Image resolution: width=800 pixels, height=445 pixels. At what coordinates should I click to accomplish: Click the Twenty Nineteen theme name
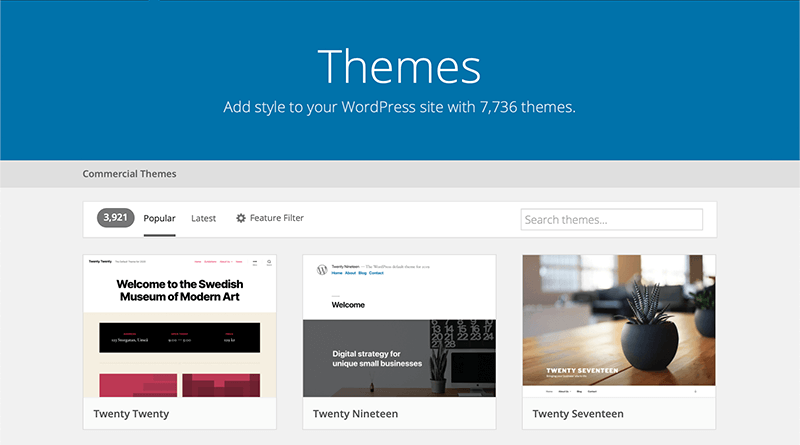[356, 414]
